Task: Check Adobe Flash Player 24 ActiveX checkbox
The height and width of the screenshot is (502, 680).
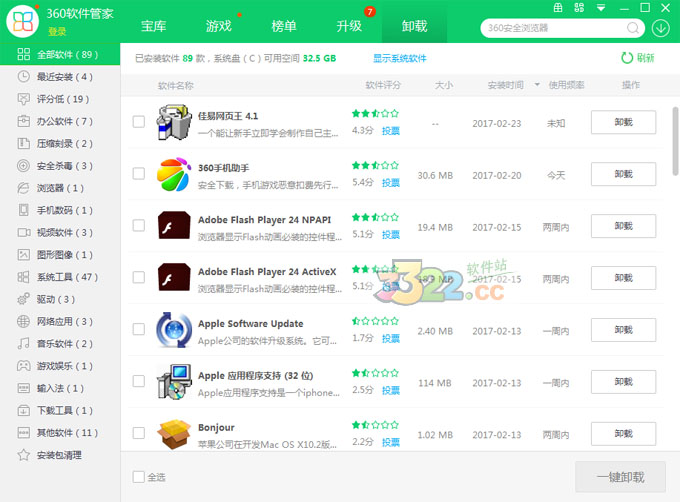Action: click(139, 277)
